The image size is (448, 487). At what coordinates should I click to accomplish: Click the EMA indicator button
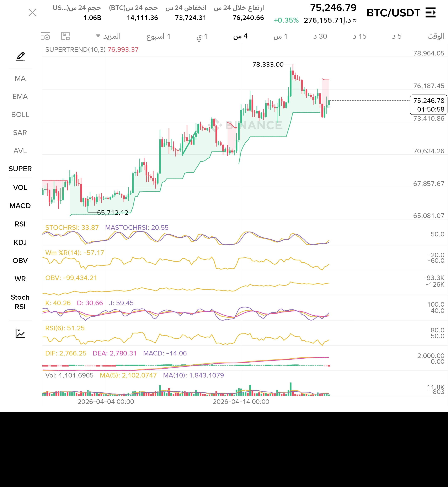coord(20,96)
